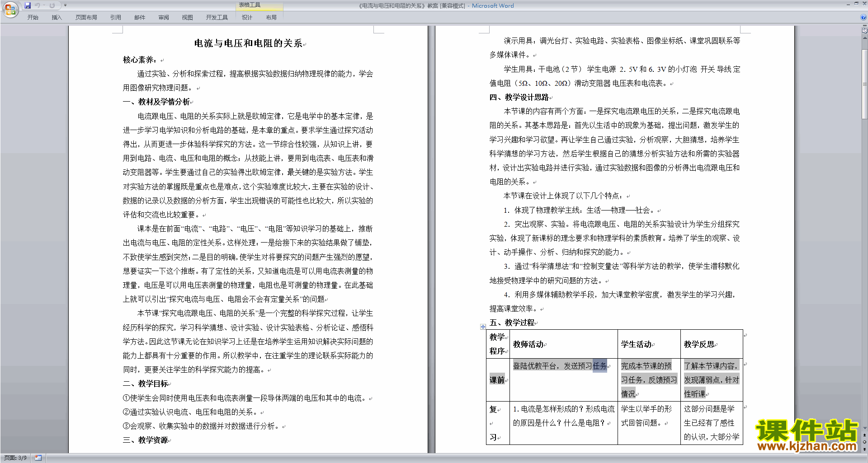Click the line starting 演示用具：调光台灯
The width and height of the screenshot is (868, 463).
pos(622,41)
